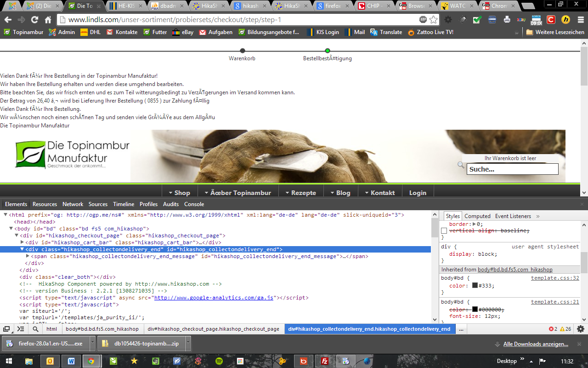
Task: Bookmark page with the star icon
Action: point(434,20)
